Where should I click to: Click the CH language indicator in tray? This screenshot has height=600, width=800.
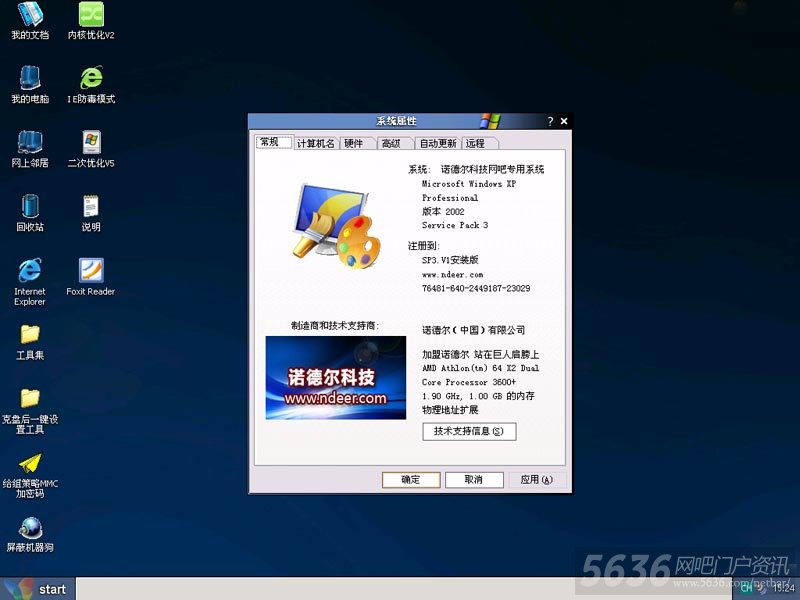coord(746,588)
